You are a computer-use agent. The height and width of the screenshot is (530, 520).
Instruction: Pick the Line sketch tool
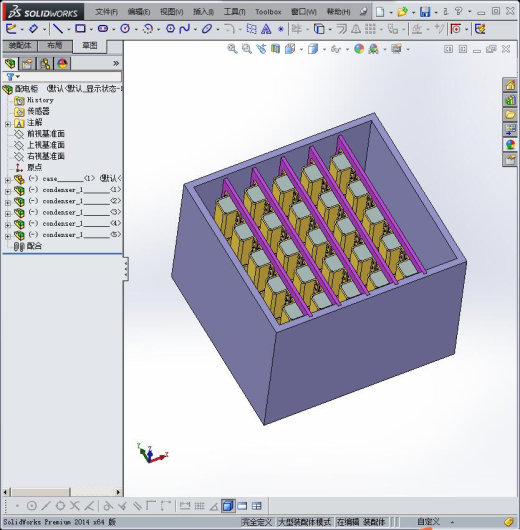point(58,29)
